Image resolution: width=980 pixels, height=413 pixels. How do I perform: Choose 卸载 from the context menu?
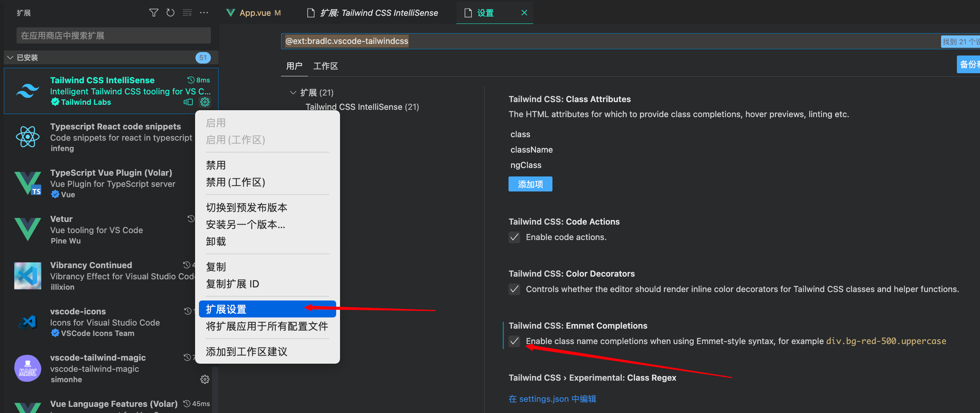click(x=268, y=241)
